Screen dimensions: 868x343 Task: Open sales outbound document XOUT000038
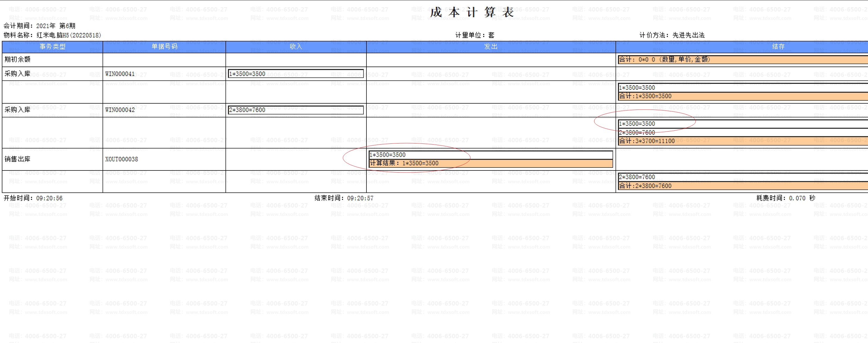tap(122, 159)
